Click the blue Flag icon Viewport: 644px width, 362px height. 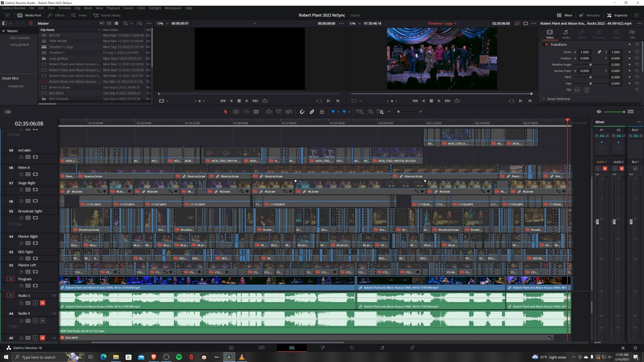[x=333, y=111]
